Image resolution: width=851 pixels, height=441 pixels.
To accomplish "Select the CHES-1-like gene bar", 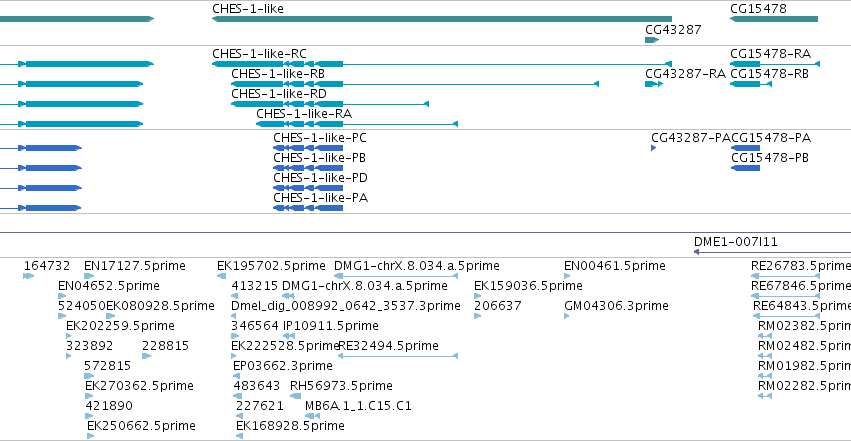I will (442, 19).
